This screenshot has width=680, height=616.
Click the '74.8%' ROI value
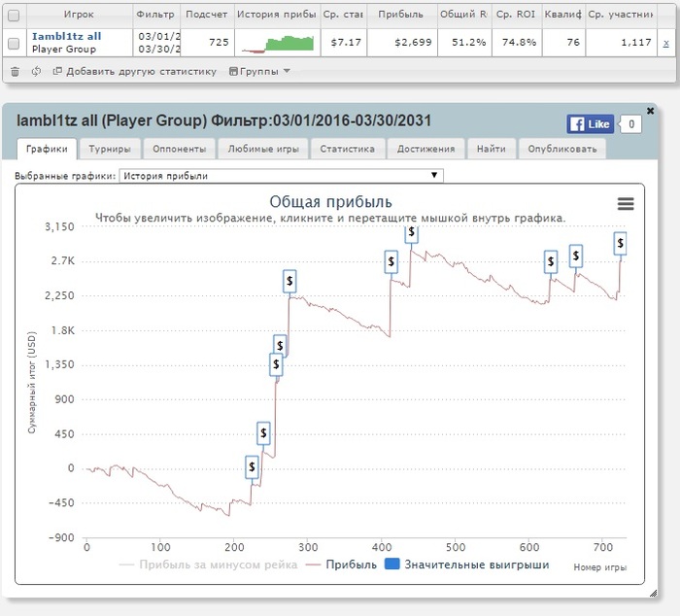coord(519,43)
